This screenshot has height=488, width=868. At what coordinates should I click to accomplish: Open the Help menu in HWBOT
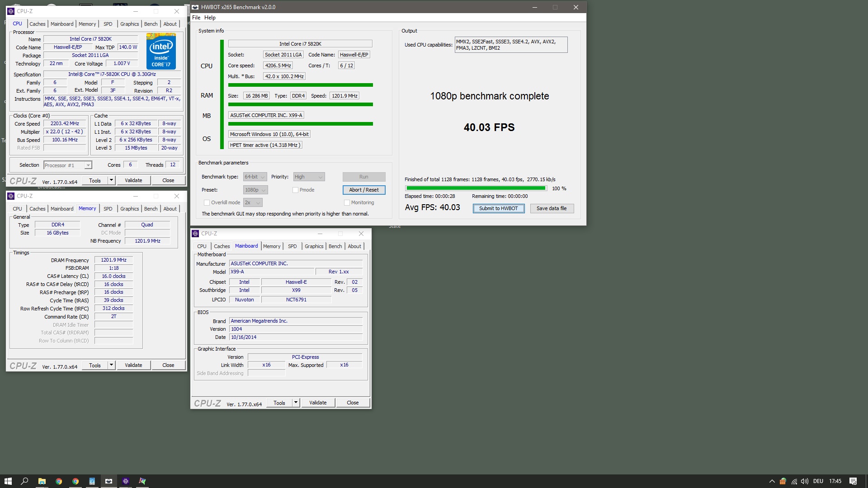[x=210, y=18]
